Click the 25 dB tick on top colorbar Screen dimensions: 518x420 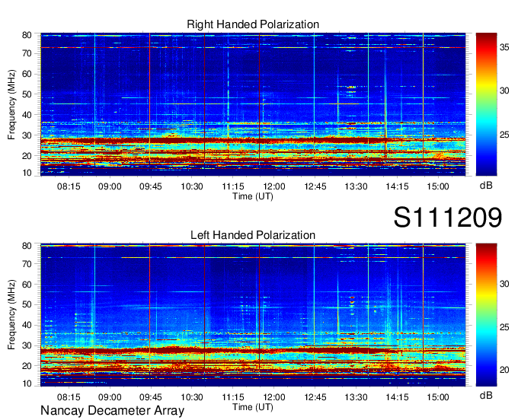tap(504, 135)
